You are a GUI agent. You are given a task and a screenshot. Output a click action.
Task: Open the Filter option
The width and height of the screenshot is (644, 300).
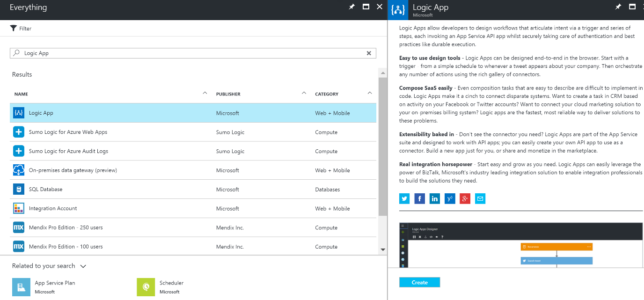click(21, 29)
